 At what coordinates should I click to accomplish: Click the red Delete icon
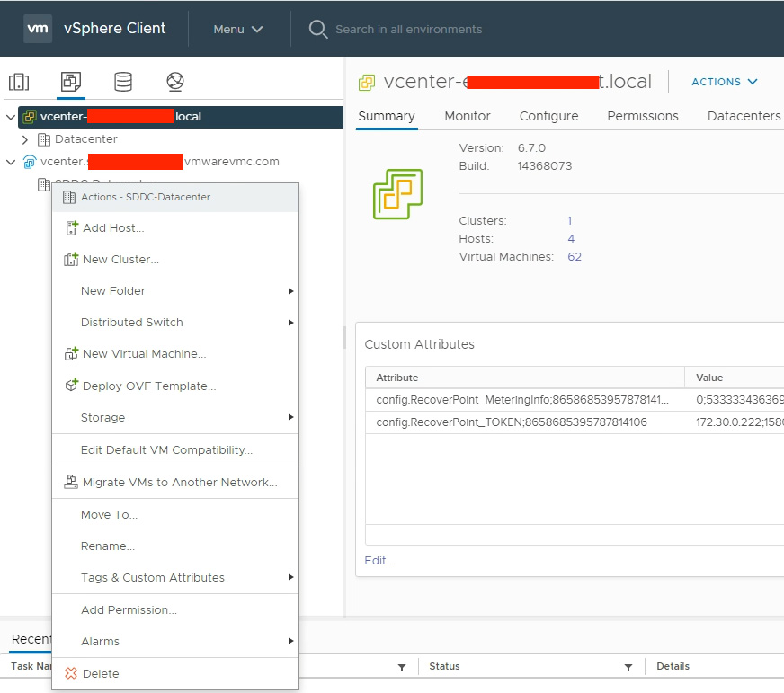pos(71,673)
